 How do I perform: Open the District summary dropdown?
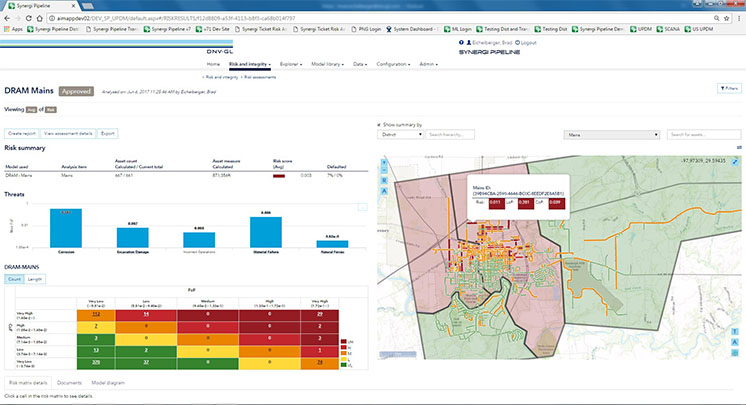point(399,133)
